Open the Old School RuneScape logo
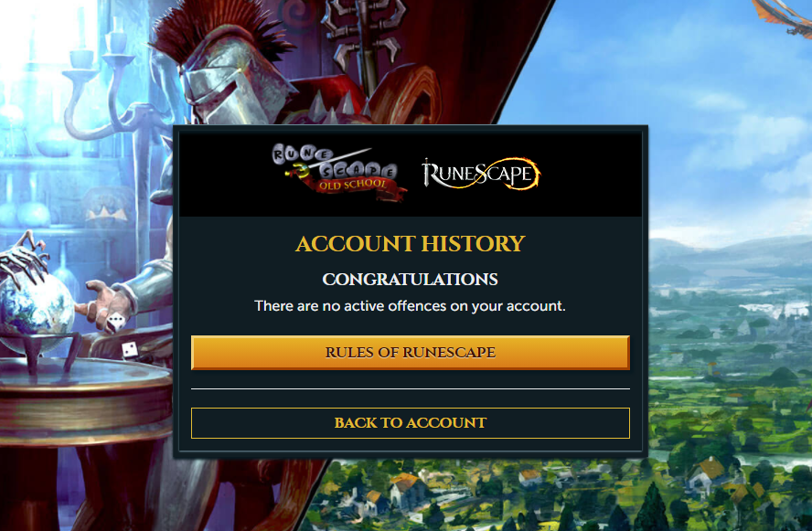The image size is (812, 531). (339, 171)
